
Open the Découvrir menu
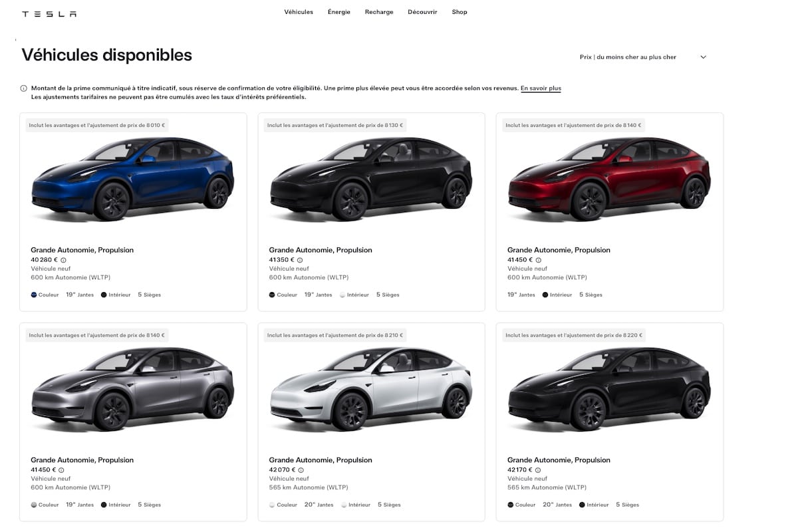423,12
